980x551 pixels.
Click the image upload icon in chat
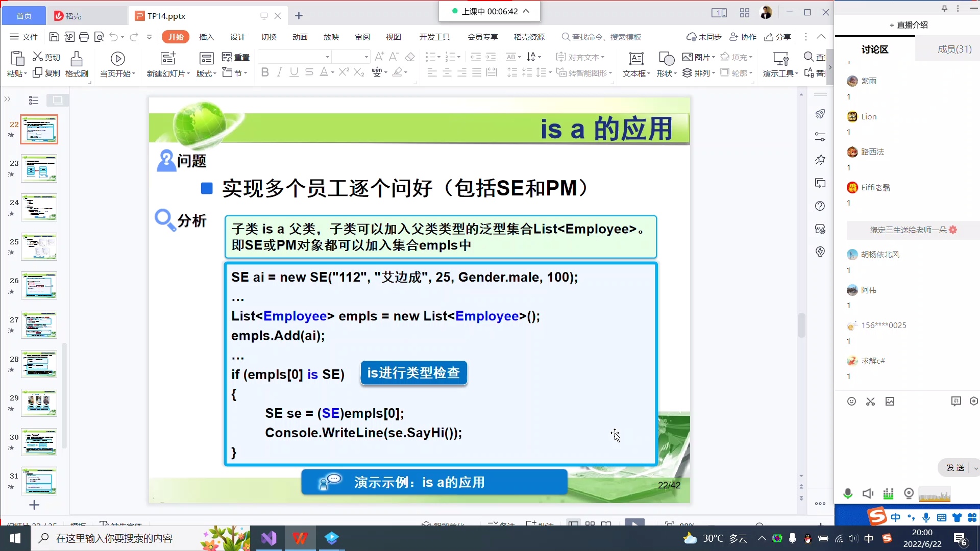point(890,402)
